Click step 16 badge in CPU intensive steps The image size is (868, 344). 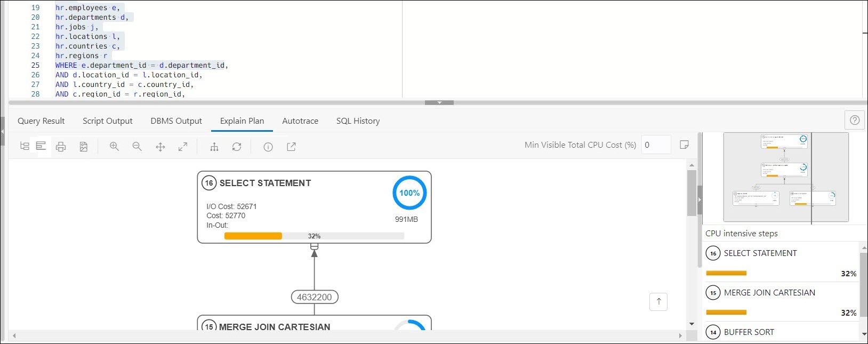(713, 253)
